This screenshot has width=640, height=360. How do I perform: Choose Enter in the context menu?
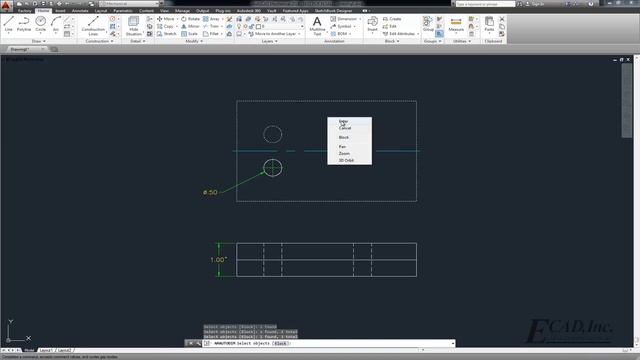pos(349,121)
